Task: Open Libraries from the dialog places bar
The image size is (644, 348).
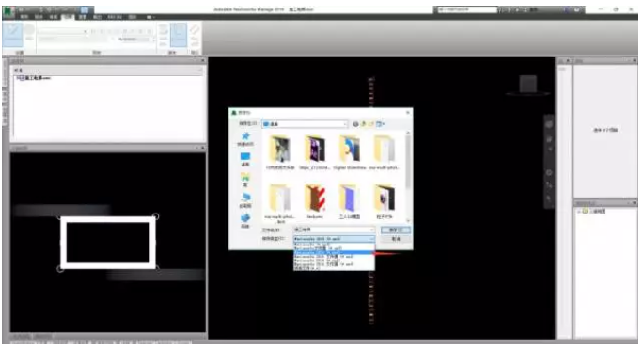Action: (245, 180)
